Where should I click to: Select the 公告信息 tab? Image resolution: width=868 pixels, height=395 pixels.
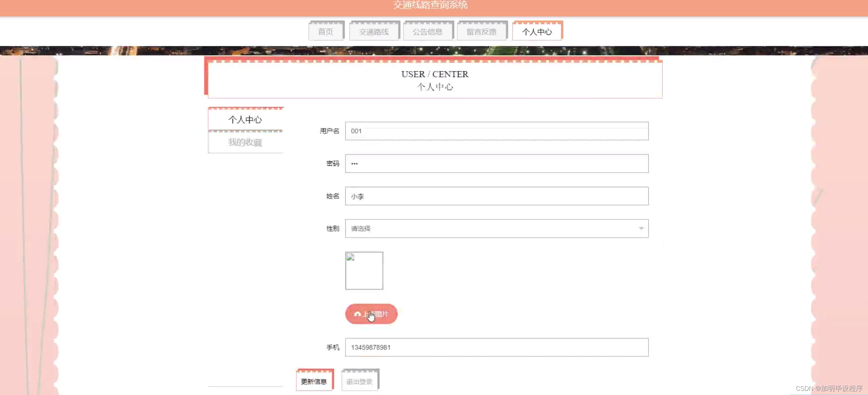click(x=428, y=31)
